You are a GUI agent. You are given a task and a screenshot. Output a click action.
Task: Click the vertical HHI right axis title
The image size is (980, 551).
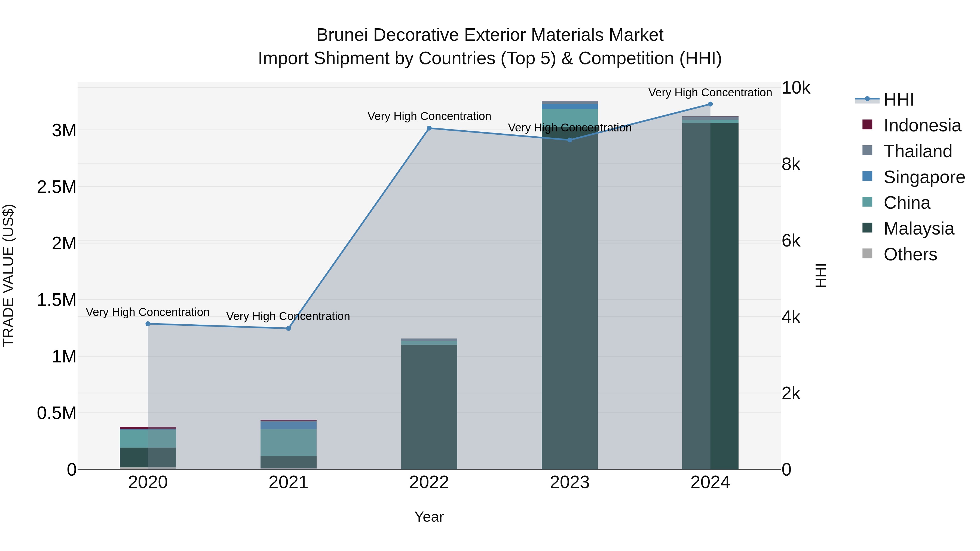coord(821,275)
